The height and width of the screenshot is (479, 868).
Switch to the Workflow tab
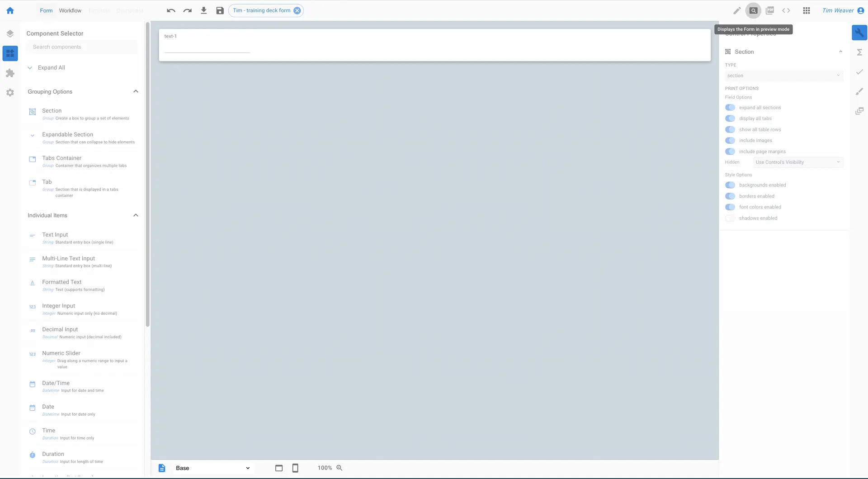click(x=70, y=10)
